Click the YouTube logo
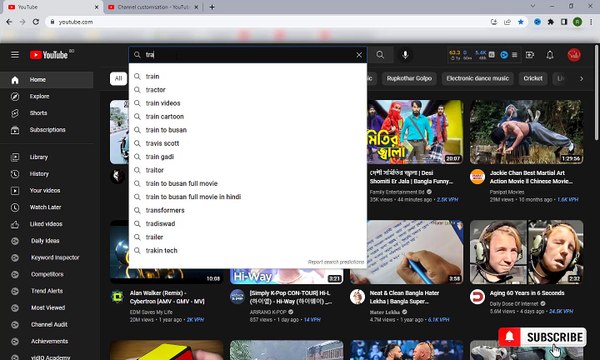Screen dimensions: 600x360 coord(49,55)
